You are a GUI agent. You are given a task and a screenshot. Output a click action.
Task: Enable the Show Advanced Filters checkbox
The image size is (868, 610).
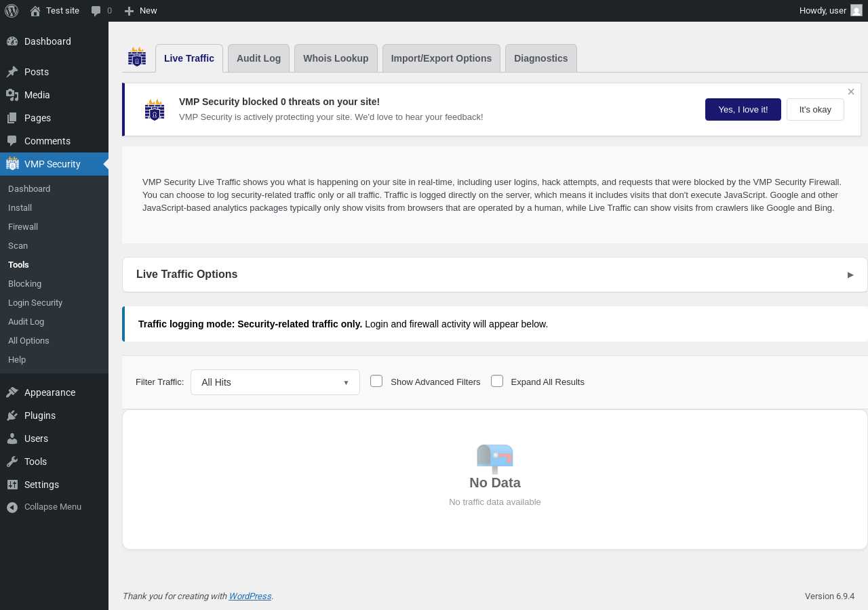376,381
